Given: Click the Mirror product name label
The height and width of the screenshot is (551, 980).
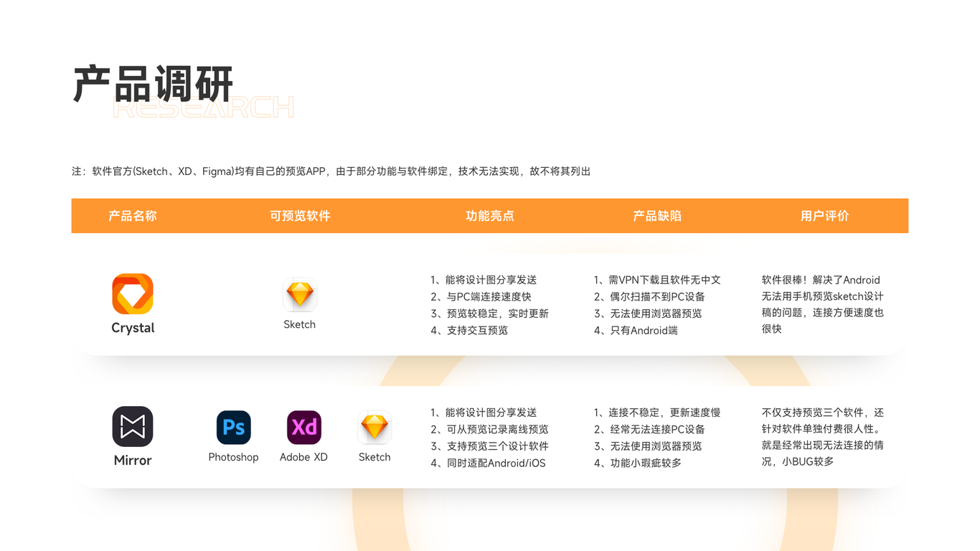Looking at the screenshot, I should click(x=133, y=461).
